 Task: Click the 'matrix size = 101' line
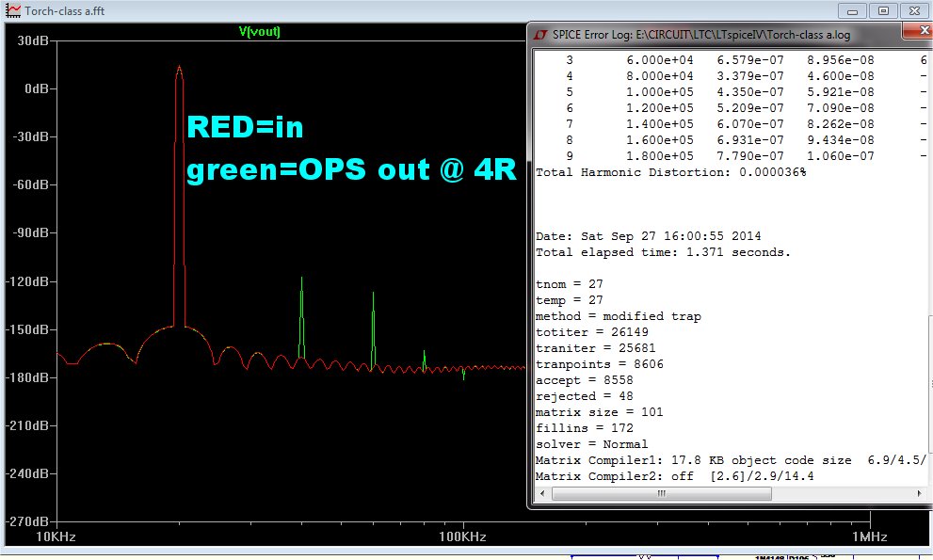click(599, 412)
